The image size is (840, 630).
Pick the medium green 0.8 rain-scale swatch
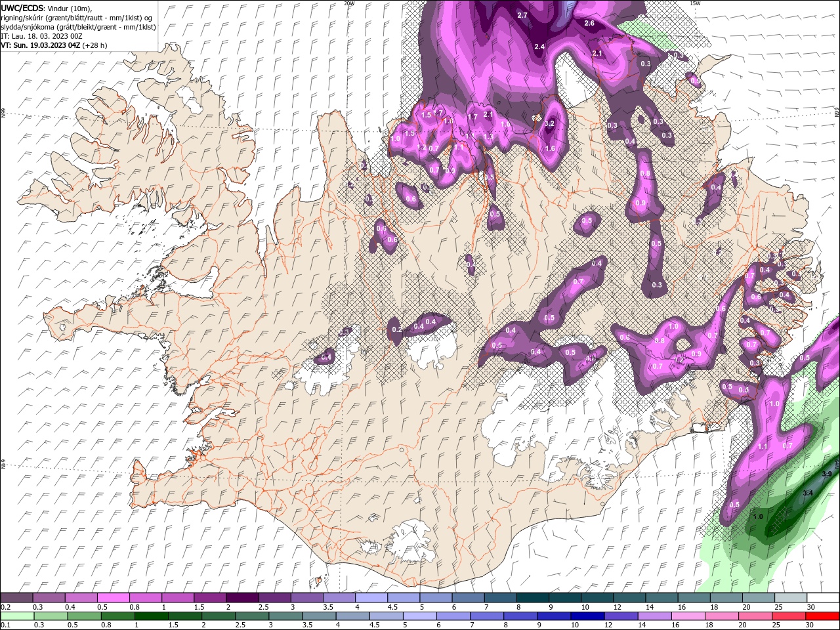[117, 616]
